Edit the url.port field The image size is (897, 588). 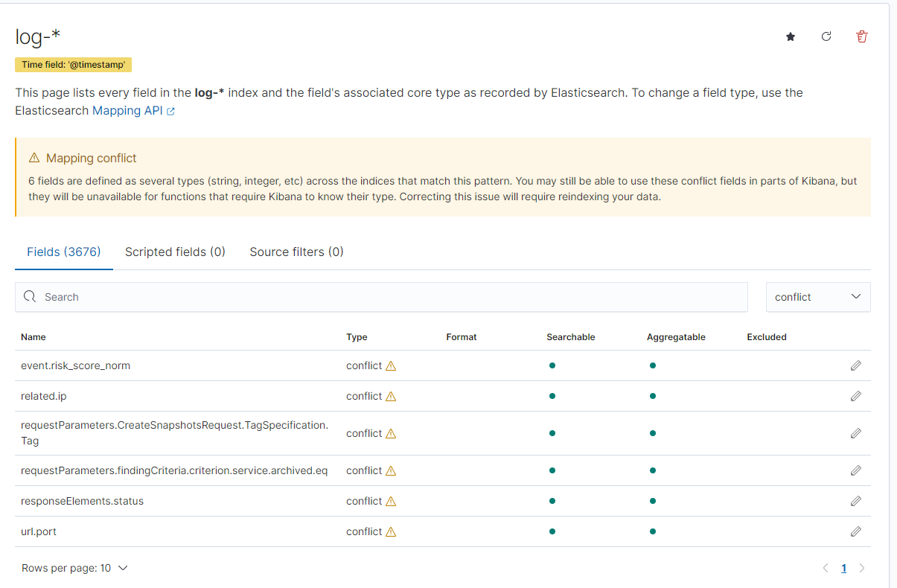(855, 531)
